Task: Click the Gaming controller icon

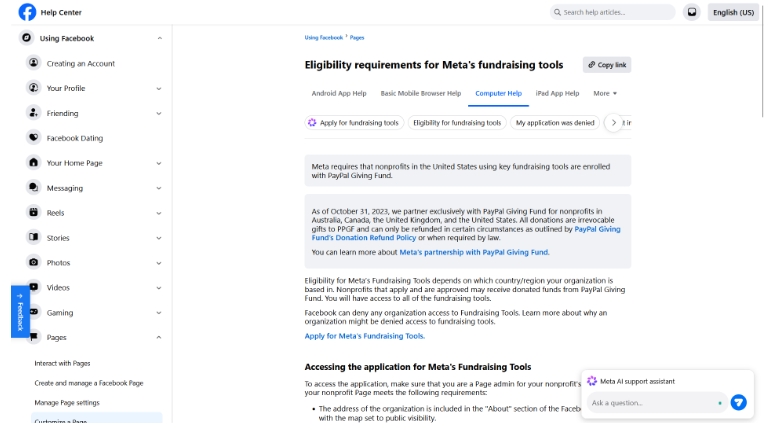Action: [33, 312]
